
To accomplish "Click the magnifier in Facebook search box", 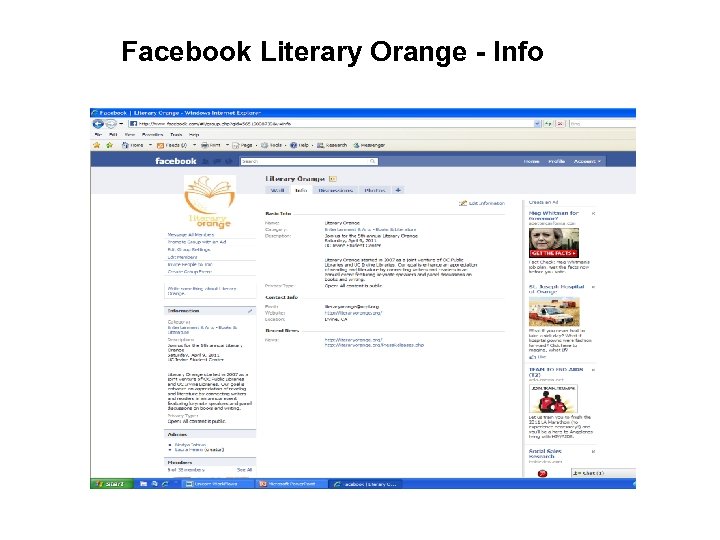I will click(373, 162).
